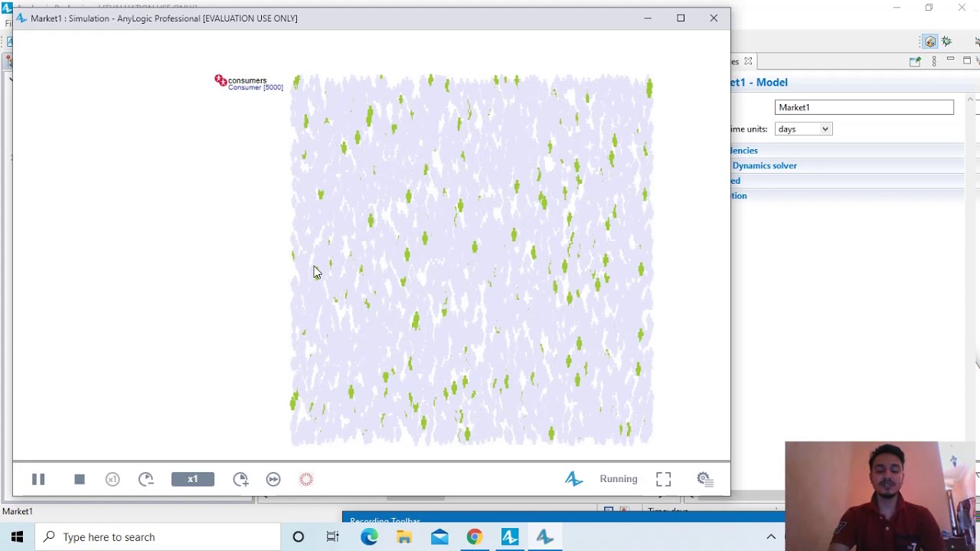Open File Explorer from the taskbar
The image size is (980, 551).
click(x=404, y=537)
